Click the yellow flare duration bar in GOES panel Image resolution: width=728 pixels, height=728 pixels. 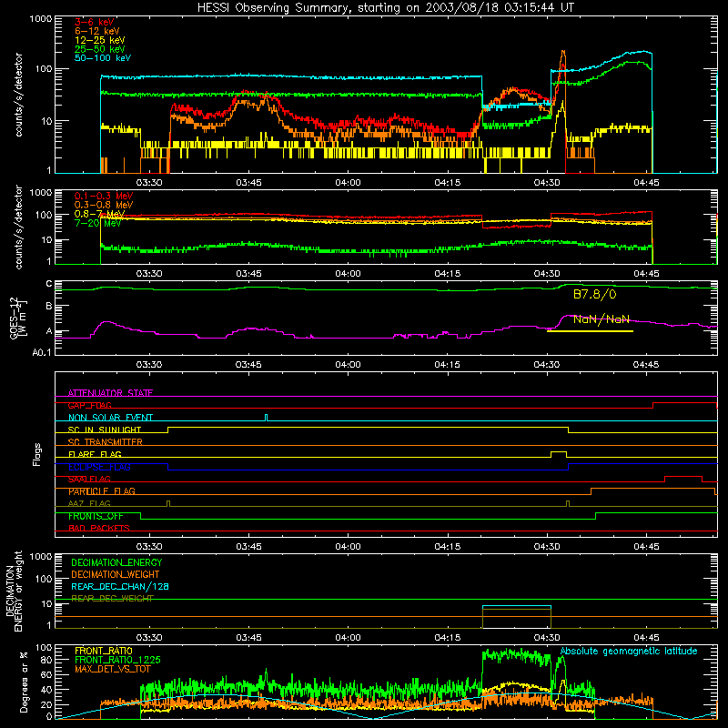[590, 331]
